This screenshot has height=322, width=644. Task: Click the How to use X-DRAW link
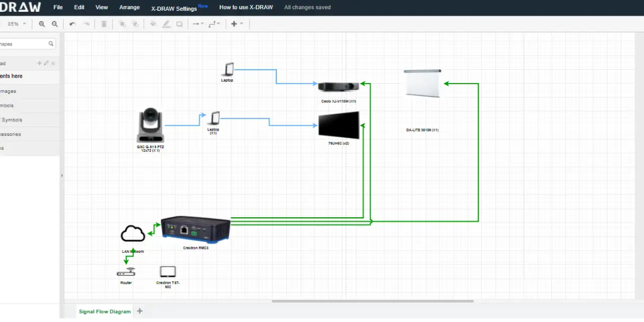coord(246,8)
